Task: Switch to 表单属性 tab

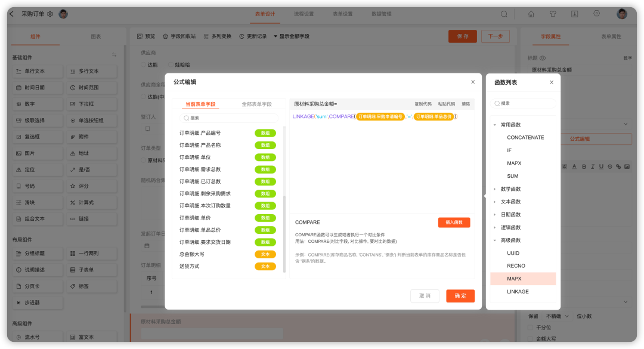Action: [611, 36]
